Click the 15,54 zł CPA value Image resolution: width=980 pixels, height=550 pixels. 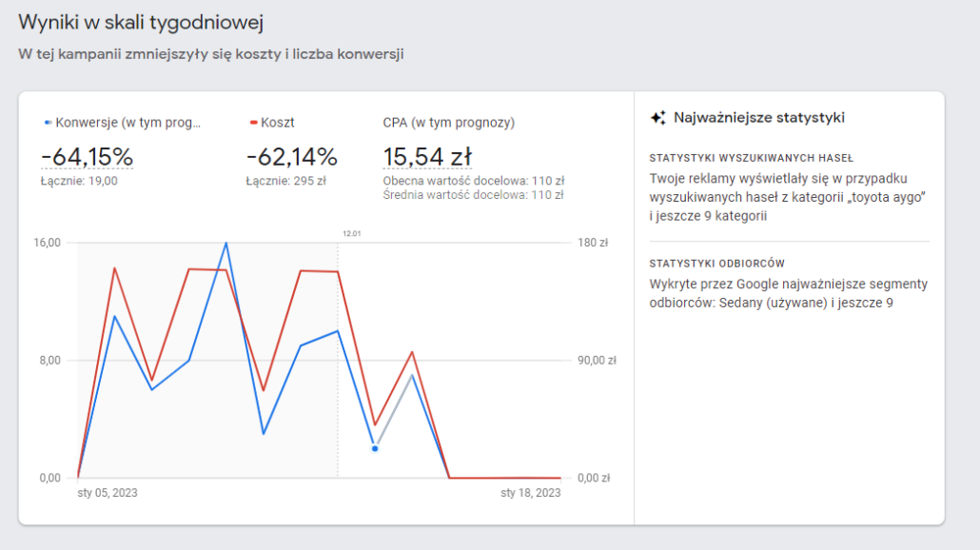click(x=427, y=157)
